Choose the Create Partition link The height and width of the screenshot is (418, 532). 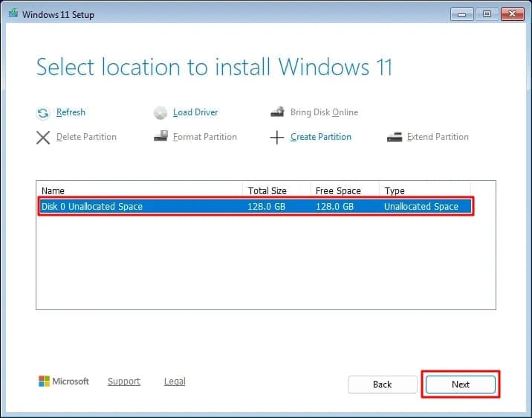tap(321, 137)
